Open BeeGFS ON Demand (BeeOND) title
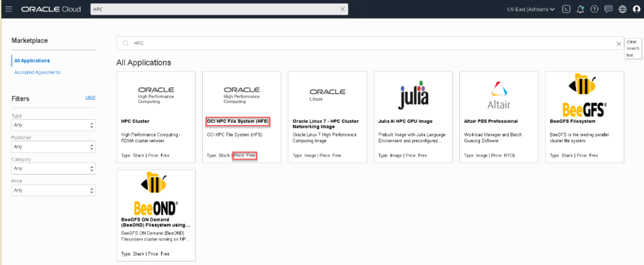 coord(156,222)
